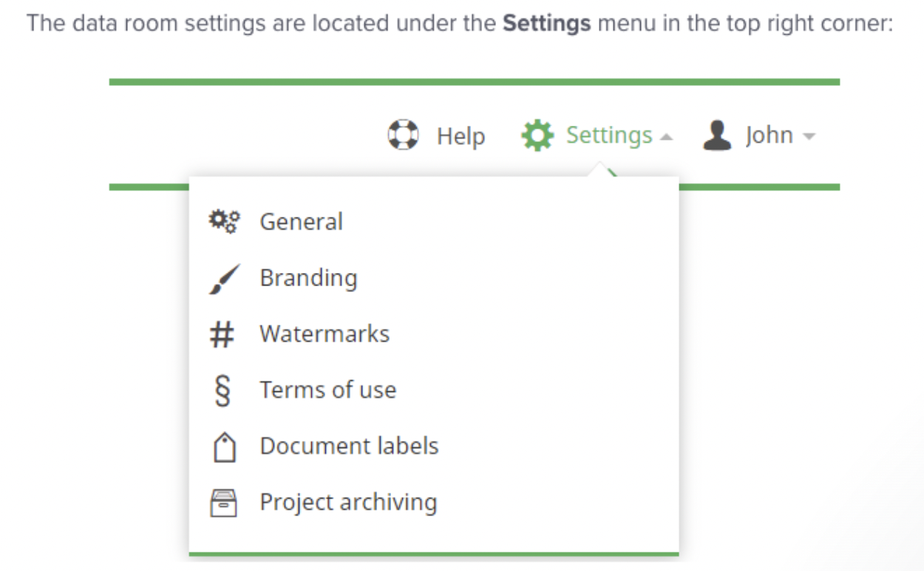Click the Settings label in the header
The height and width of the screenshot is (571, 924).
[x=609, y=135]
